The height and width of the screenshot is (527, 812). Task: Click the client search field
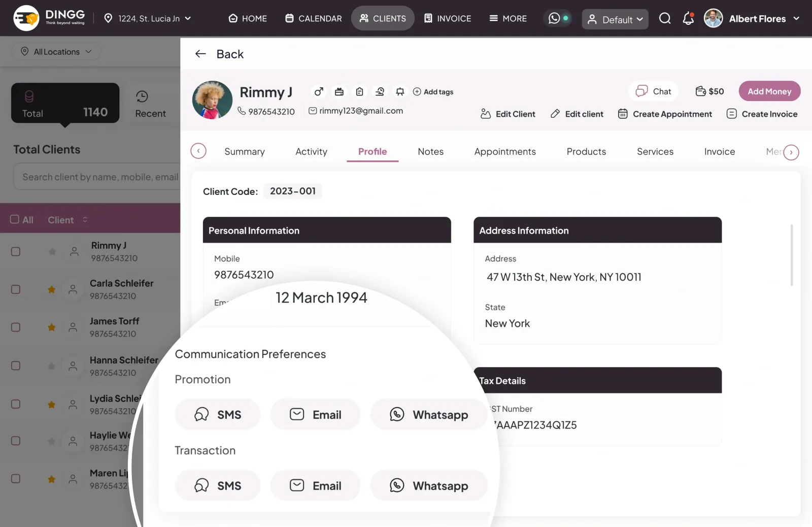tap(97, 177)
